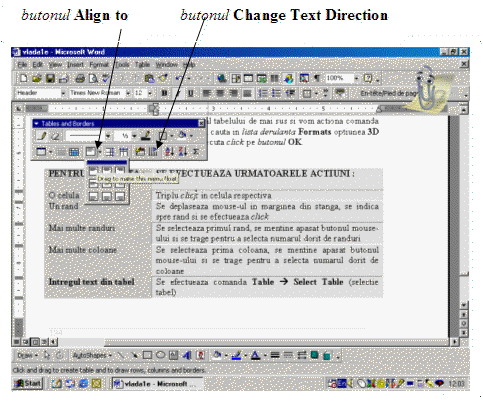The height and width of the screenshot is (402, 483).
Task: Toggle Show/Hide paragraph marks
Action: tap(317, 78)
